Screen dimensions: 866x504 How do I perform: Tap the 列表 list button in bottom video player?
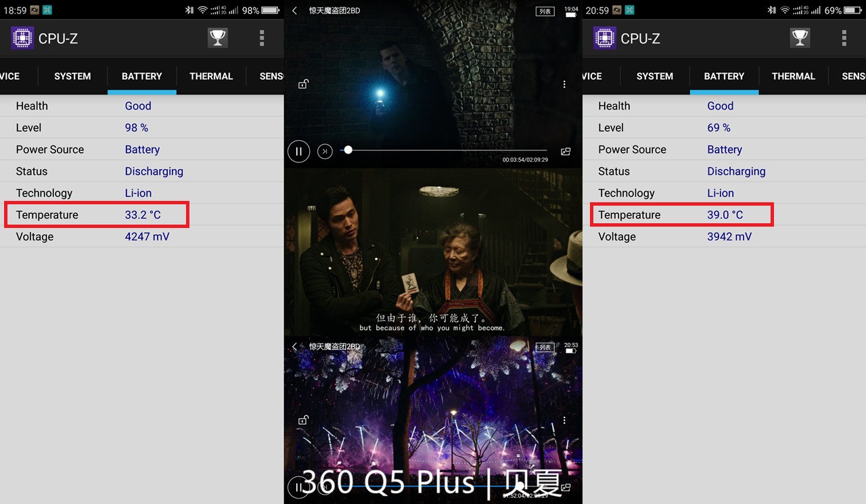[545, 347]
